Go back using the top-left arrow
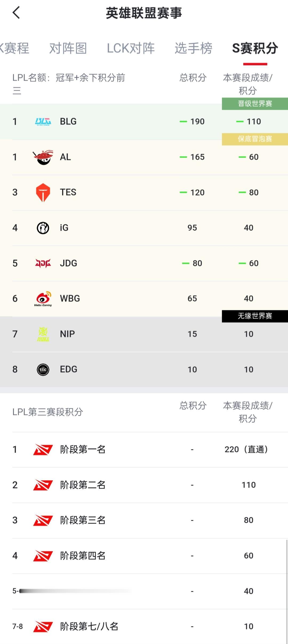 point(16,13)
